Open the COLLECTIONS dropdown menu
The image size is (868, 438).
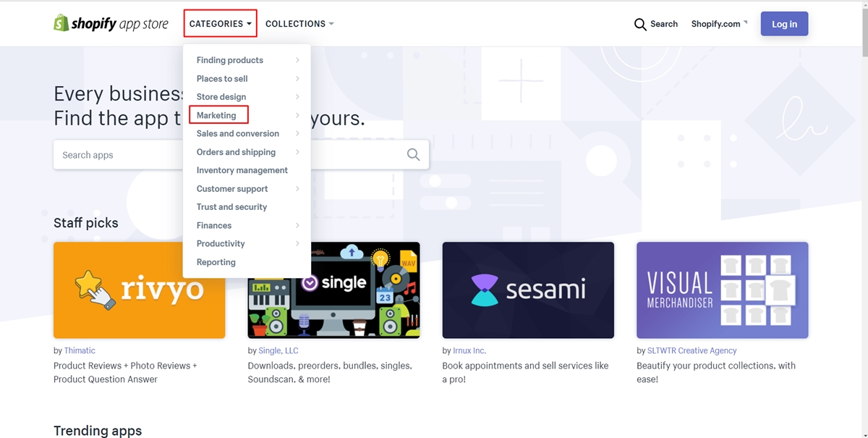(299, 24)
